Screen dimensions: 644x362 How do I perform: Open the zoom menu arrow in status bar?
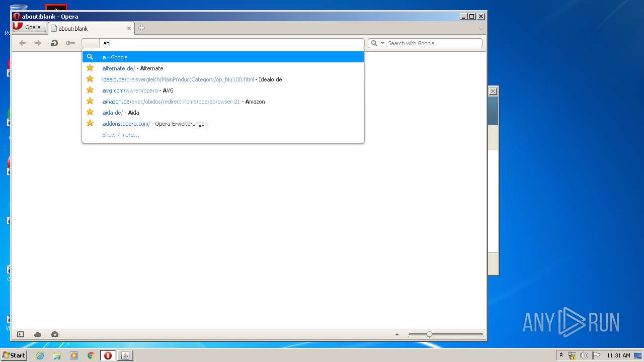coord(397,334)
